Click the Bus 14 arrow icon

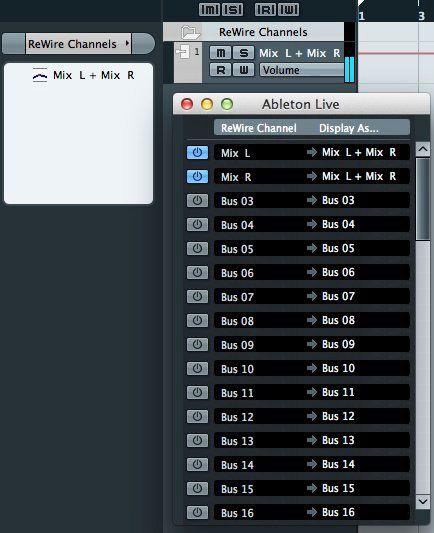tap(312, 464)
